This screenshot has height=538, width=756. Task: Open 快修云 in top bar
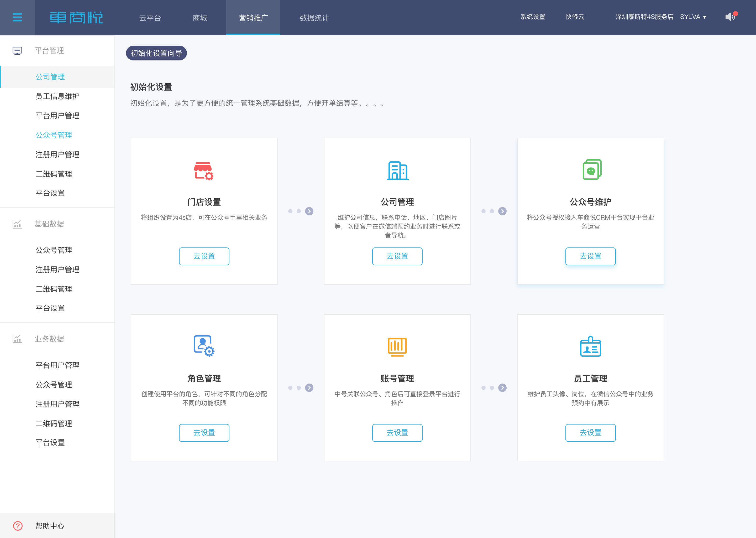pyautogui.click(x=575, y=17)
